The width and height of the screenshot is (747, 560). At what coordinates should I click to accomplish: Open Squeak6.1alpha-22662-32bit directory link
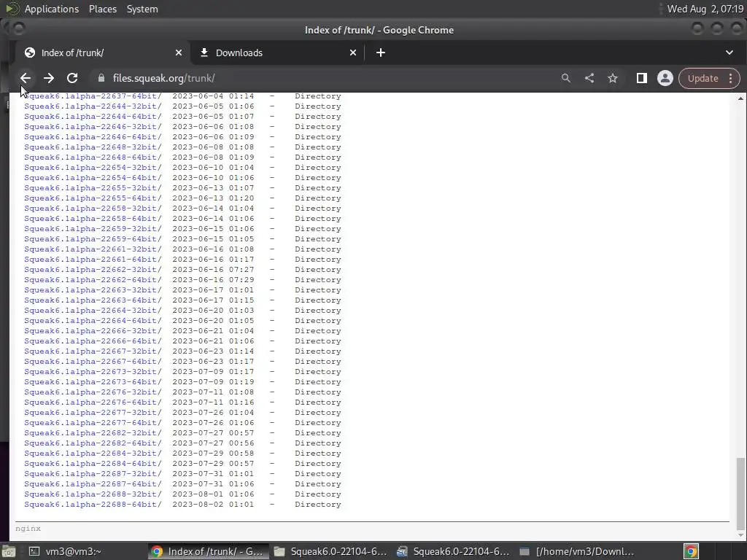[x=93, y=270]
